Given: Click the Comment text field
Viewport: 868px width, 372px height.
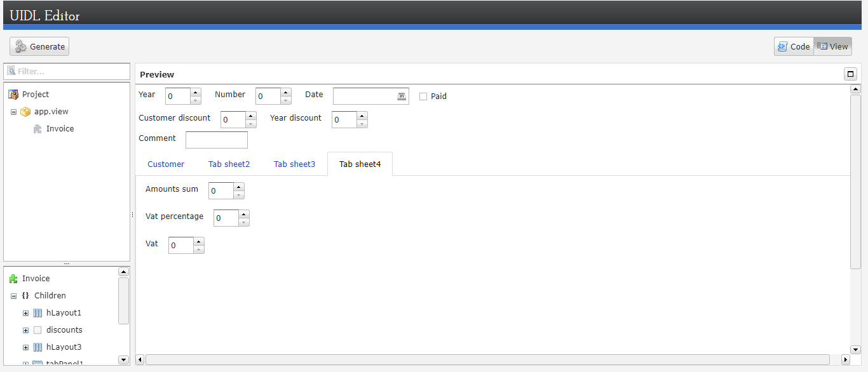Looking at the screenshot, I should (x=216, y=140).
